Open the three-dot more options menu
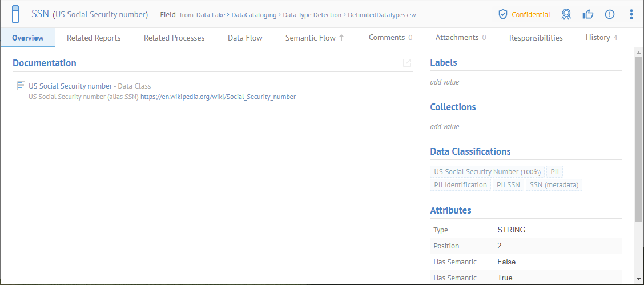 click(x=631, y=14)
